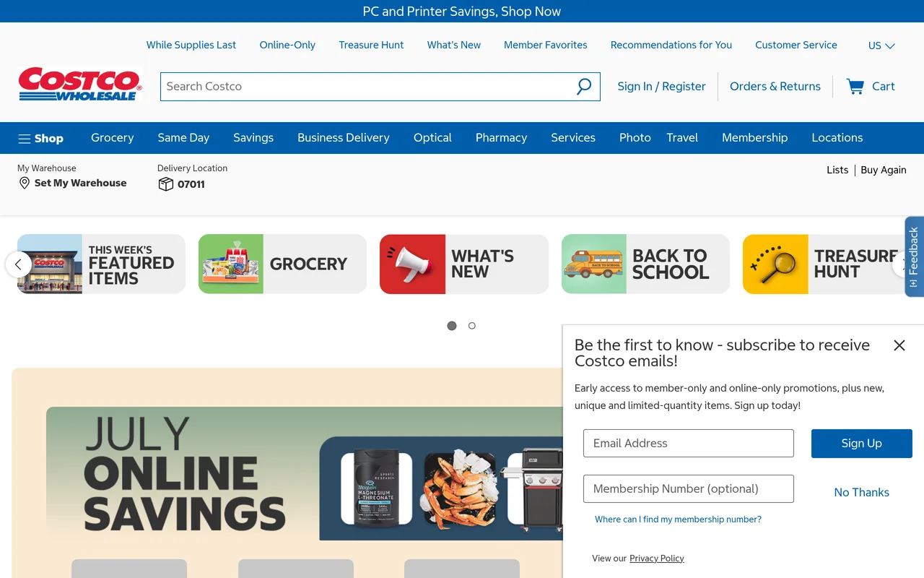Click Set My Warehouse
The width and height of the screenshot is (924, 578).
coord(80,184)
